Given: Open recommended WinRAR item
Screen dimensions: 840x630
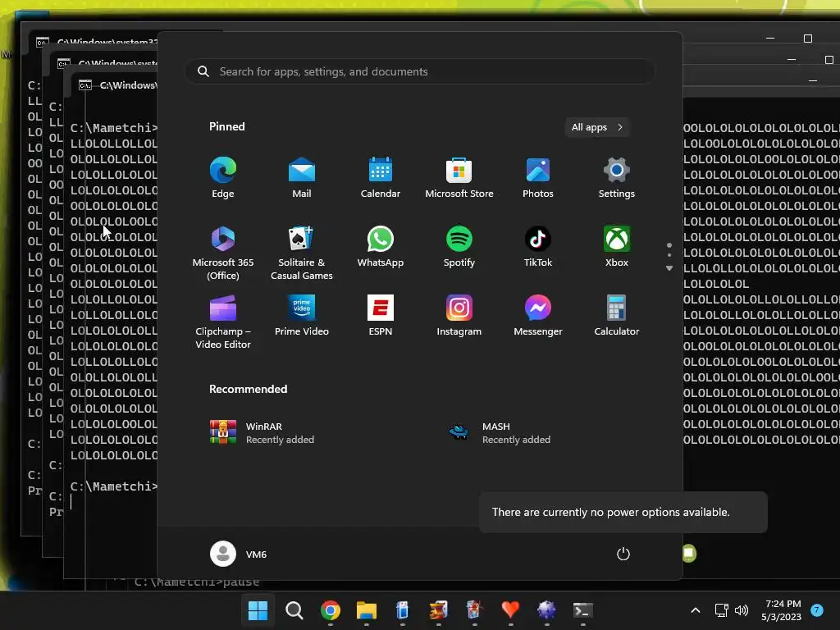Looking at the screenshot, I should tap(262, 433).
